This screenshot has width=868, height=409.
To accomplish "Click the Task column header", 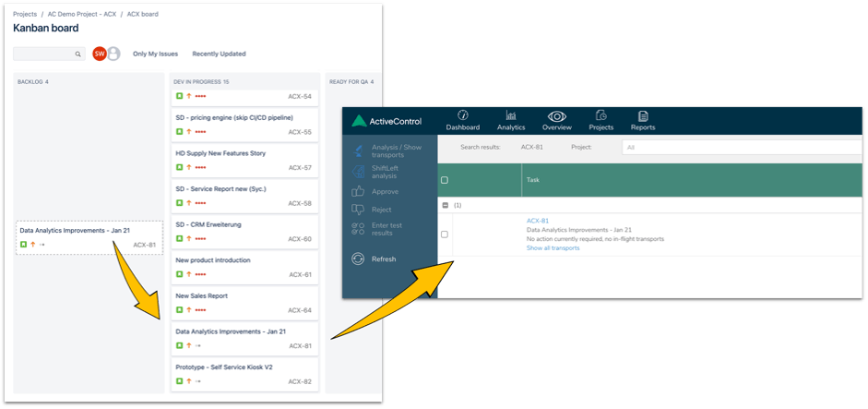I will tap(533, 180).
